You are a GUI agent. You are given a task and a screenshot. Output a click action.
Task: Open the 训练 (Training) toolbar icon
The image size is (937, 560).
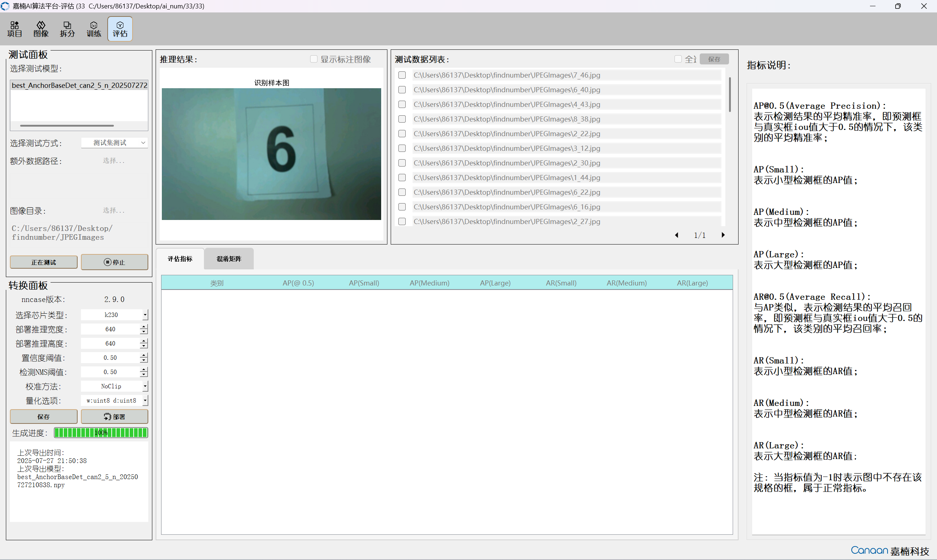coord(94,29)
